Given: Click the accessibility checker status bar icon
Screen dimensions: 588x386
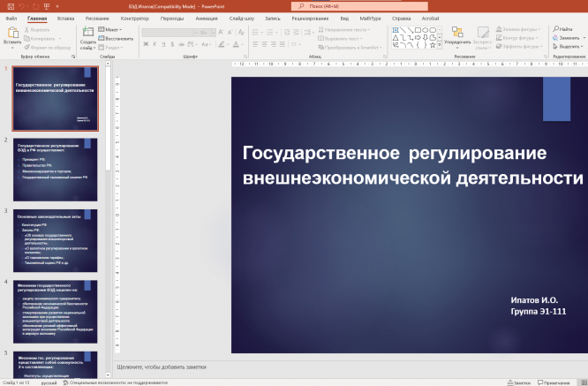Looking at the screenshot, I should tap(67, 382).
